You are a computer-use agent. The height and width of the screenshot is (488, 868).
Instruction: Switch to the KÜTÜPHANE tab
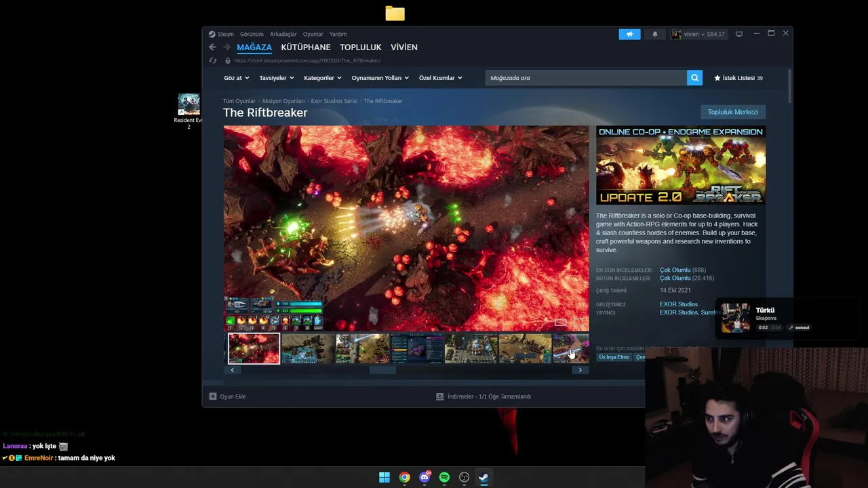[x=306, y=47]
